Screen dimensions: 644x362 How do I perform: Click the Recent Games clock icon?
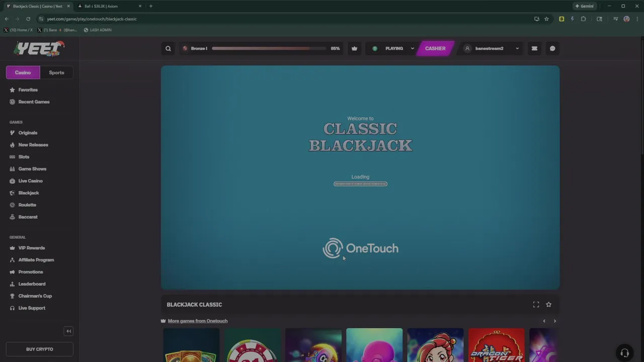click(x=13, y=102)
